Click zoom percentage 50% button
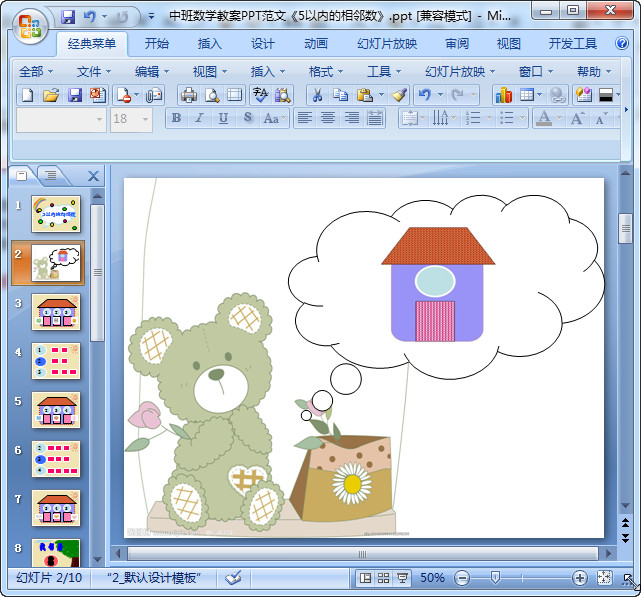 pyautogui.click(x=432, y=578)
